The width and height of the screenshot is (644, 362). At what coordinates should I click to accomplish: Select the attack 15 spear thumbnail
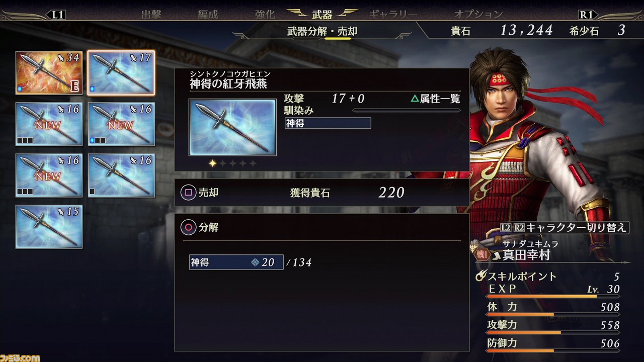tap(49, 227)
